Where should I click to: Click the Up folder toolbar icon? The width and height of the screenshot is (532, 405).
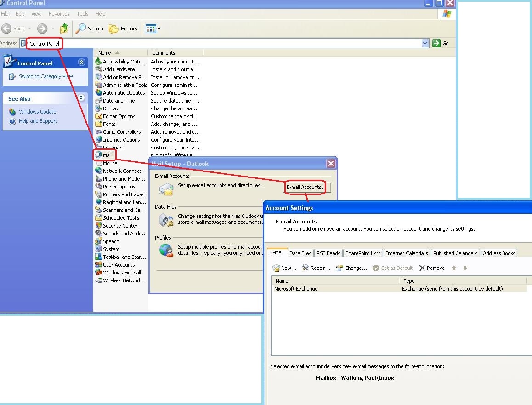point(64,29)
